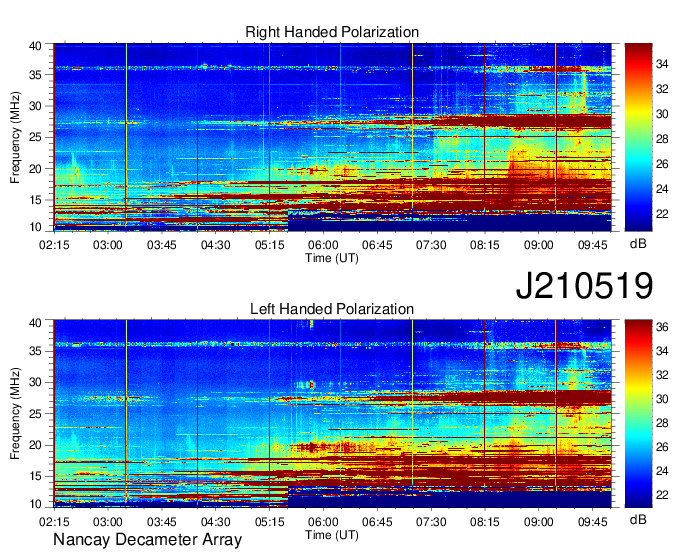This screenshot has width=680, height=552.
Task: Click the 'dB' unit label under the bottom colorbar
Action: (638, 519)
